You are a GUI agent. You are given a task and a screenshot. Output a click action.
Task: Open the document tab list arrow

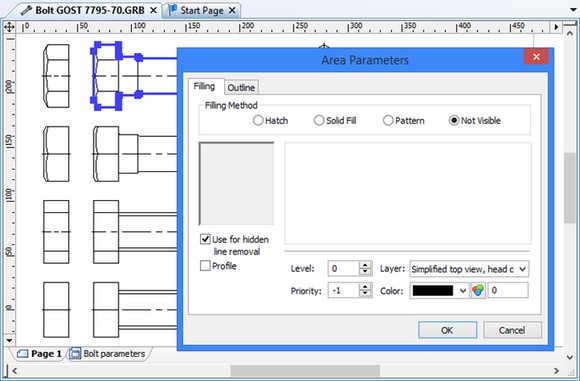click(x=573, y=10)
